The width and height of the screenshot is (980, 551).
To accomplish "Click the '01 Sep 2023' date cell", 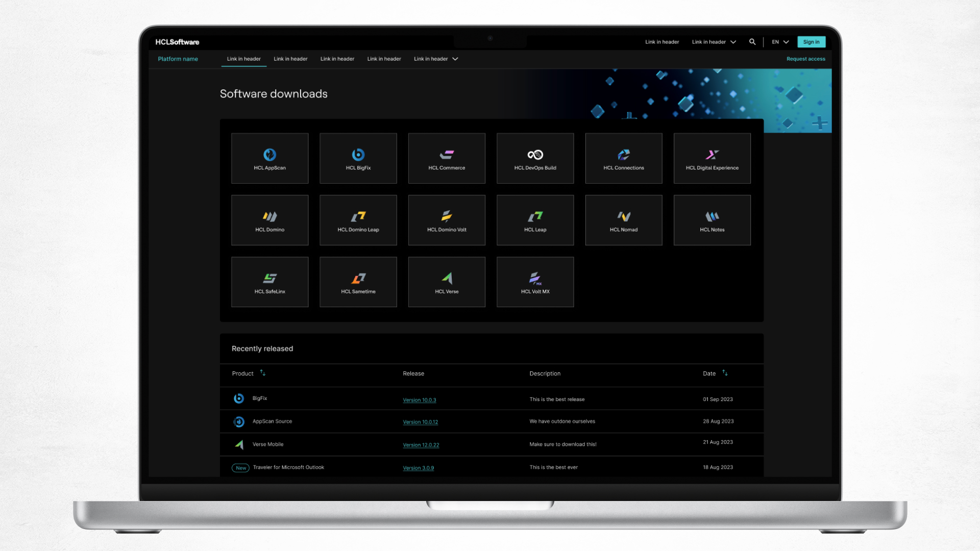I will click(718, 399).
